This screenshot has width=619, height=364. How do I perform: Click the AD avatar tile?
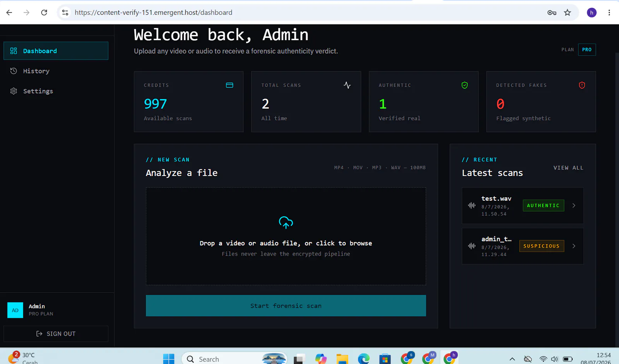[15, 310]
